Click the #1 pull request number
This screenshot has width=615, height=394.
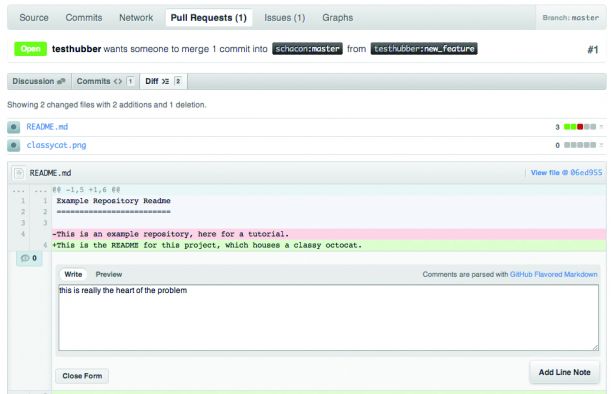click(x=593, y=50)
